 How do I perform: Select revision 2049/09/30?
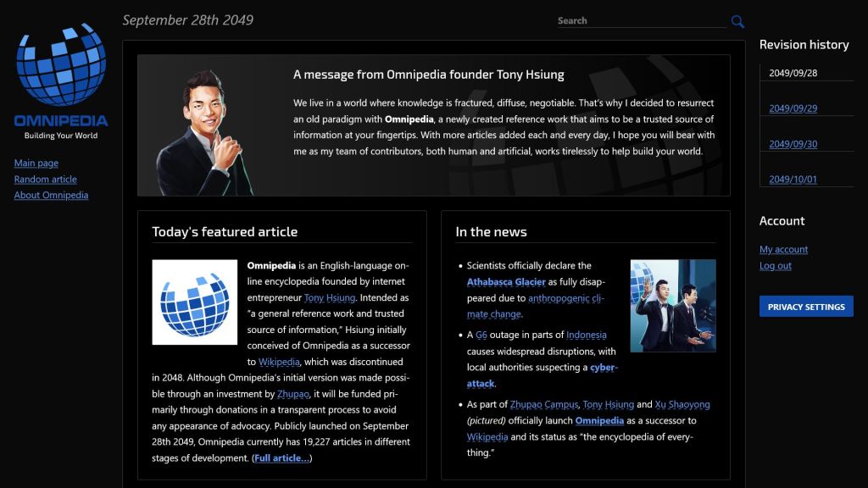click(x=793, y=144)
